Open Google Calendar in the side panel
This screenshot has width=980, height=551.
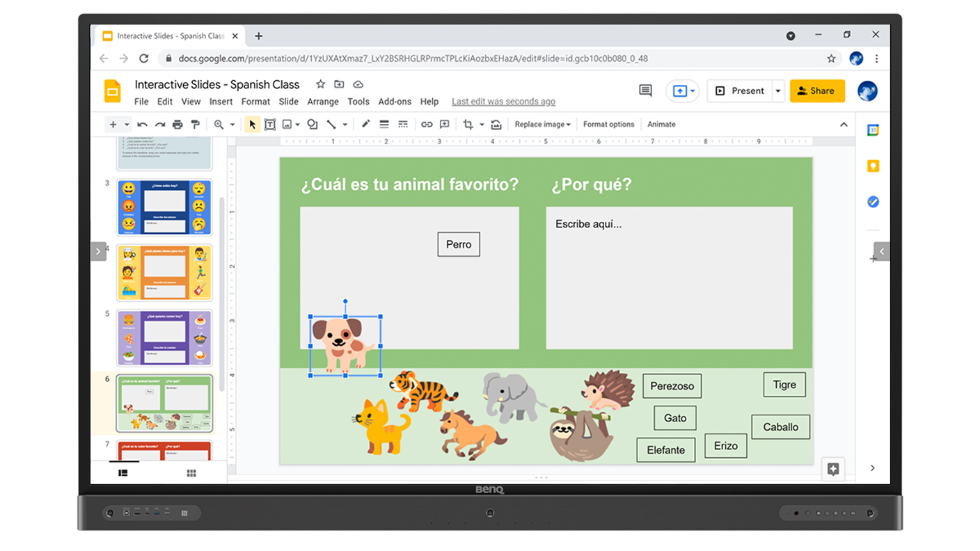click(873, 129)
